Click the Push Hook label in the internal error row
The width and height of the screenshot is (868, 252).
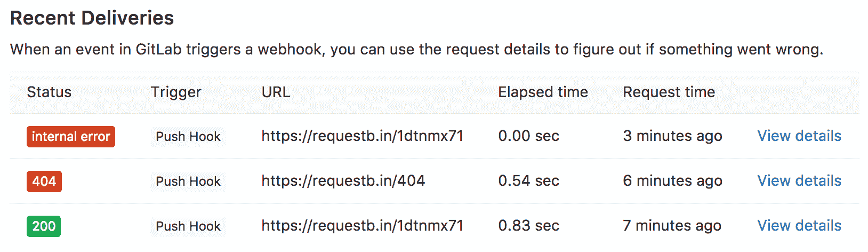tap(188, 137)
